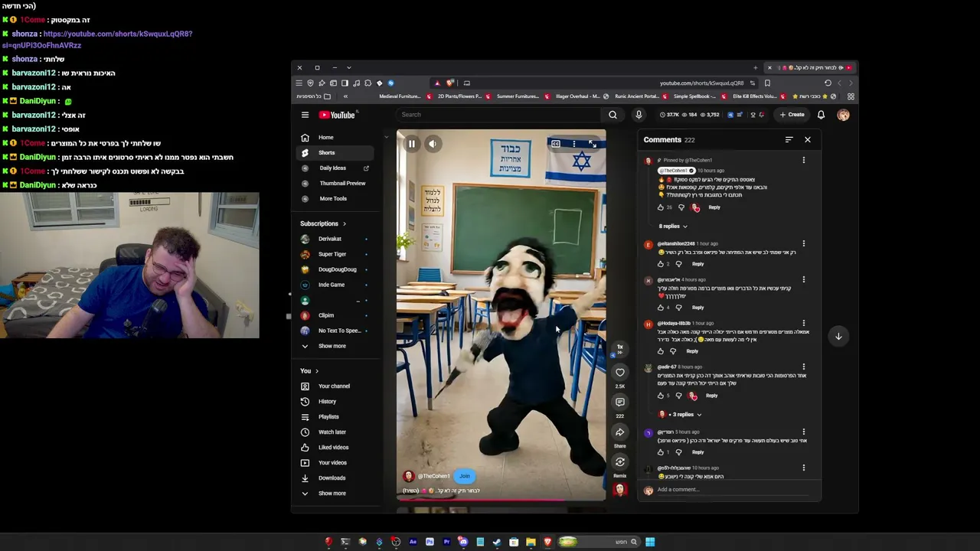Screen dimensions: 980x551
Task: Open the YouTube guide hamburger menu
Action: [305, 115]
